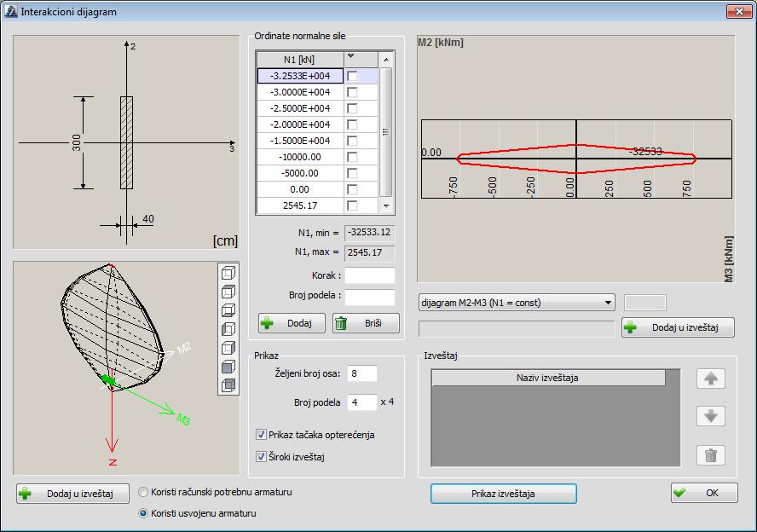Image resolution: width=757 pixels, height=532 pixels.
Task: Select the 0.00 cell in ordinate table
Action: [x=300, y=189]
